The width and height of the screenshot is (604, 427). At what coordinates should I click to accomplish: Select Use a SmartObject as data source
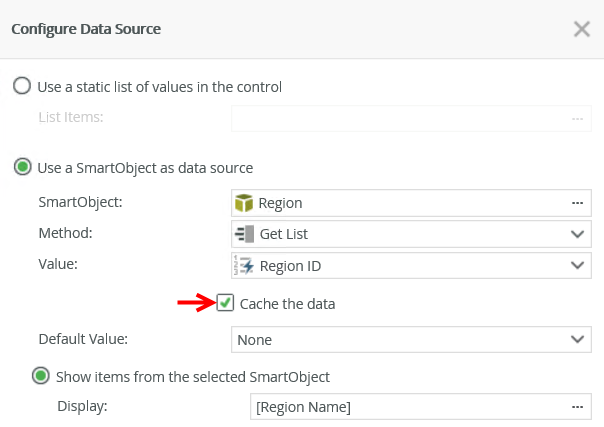tap(22, 167)
